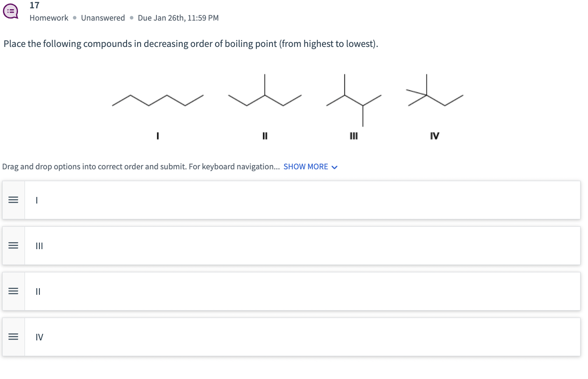Click the question number 17 heading
The image size is (588, 379).
coord(33,5)
